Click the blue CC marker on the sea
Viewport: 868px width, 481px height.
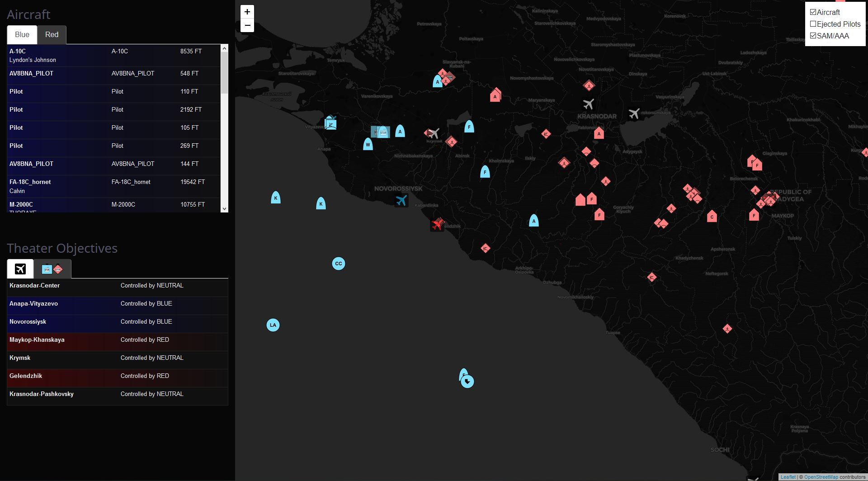tap(338, 264)
